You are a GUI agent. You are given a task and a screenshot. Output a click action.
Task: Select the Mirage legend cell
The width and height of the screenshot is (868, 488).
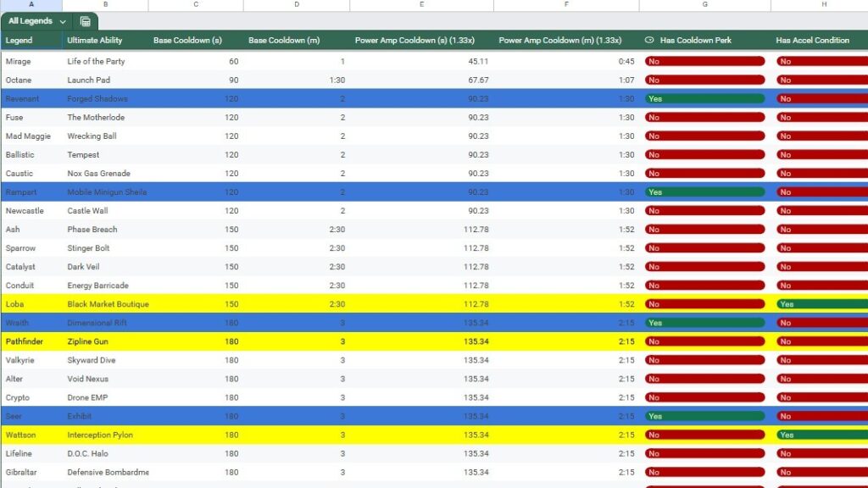tap(31, 61)
